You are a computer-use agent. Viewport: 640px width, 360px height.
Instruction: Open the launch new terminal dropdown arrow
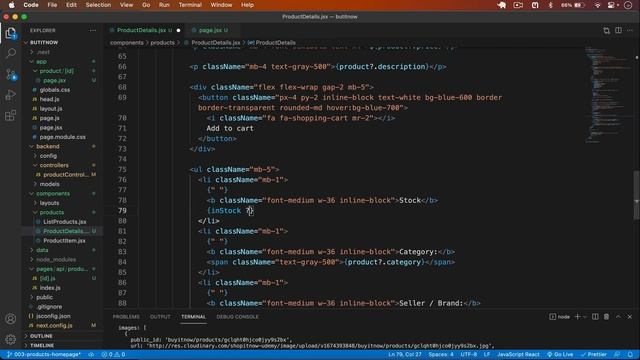click(585, 317)
